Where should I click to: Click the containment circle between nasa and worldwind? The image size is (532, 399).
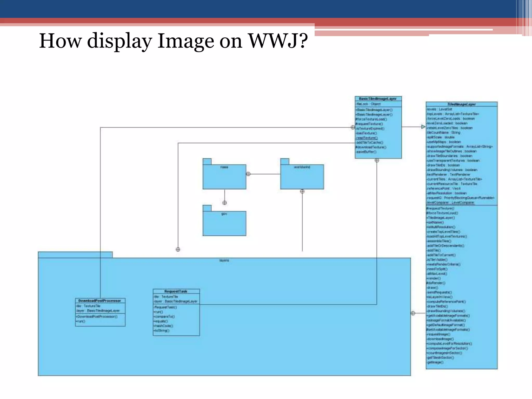coord(248,174)
